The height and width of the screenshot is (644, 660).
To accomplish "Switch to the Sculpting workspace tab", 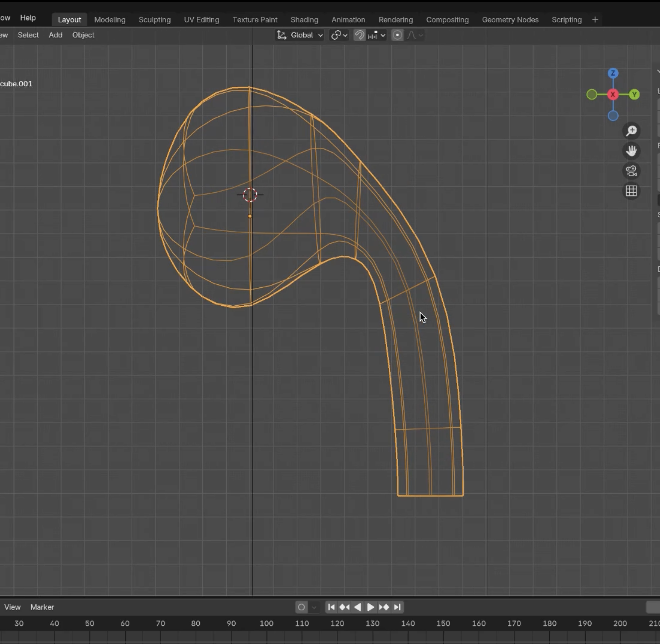I will (155, 20).
